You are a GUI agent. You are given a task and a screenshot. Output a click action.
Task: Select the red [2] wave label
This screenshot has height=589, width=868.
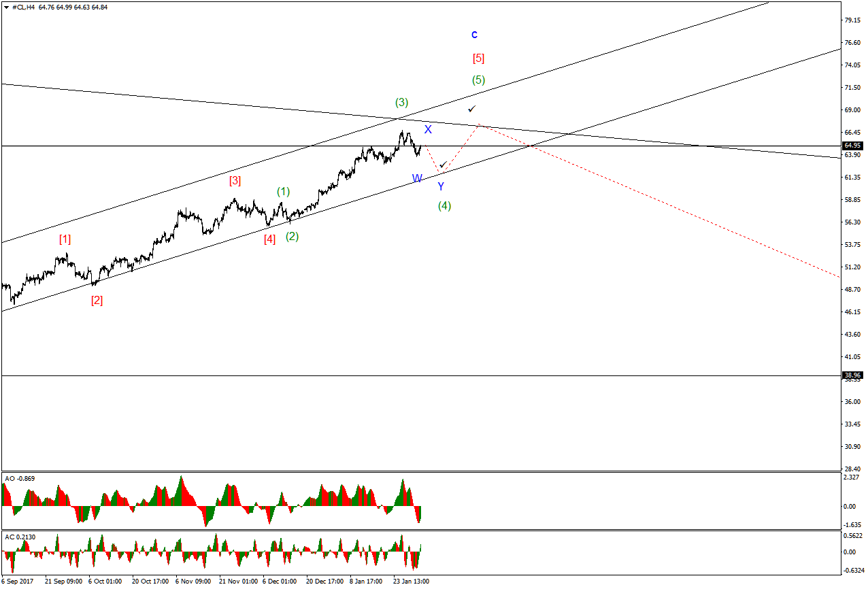(x=97, y=300)
